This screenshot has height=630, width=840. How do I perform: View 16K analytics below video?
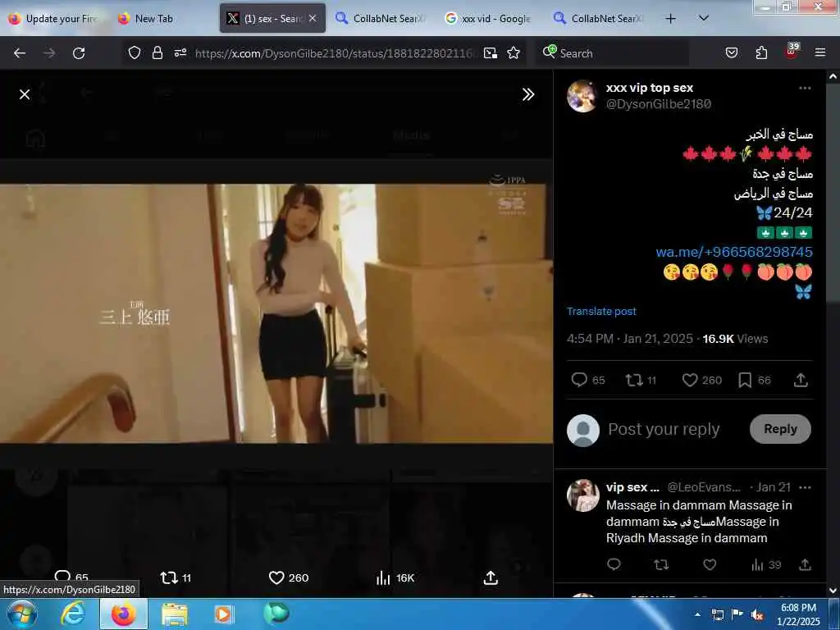click(x=395, y=577)
